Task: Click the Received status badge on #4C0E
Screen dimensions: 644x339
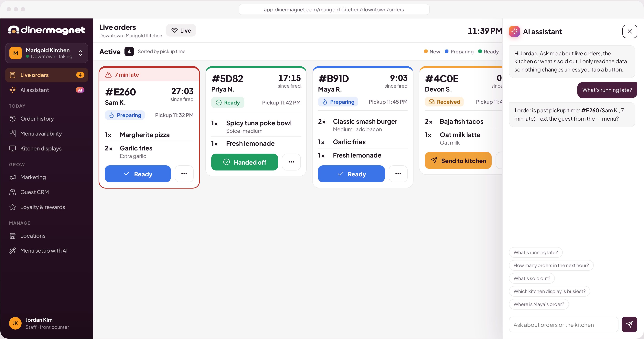Action: [444, 102]
